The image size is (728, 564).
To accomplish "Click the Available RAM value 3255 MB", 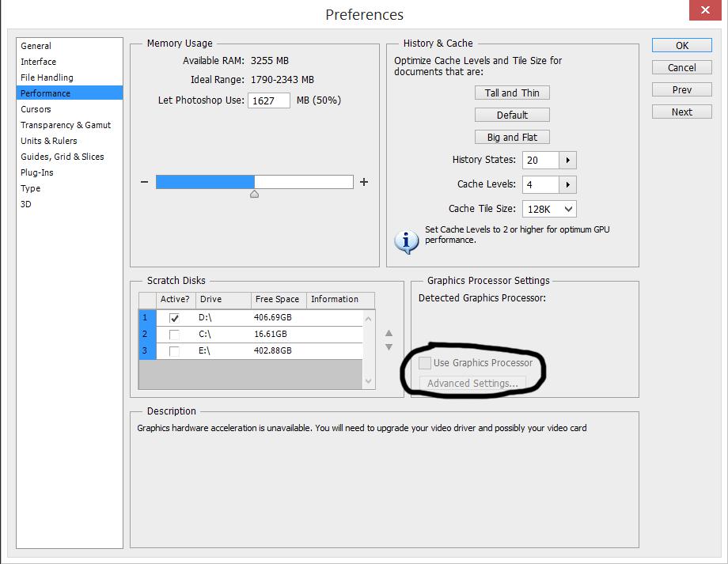I will 270,61.
